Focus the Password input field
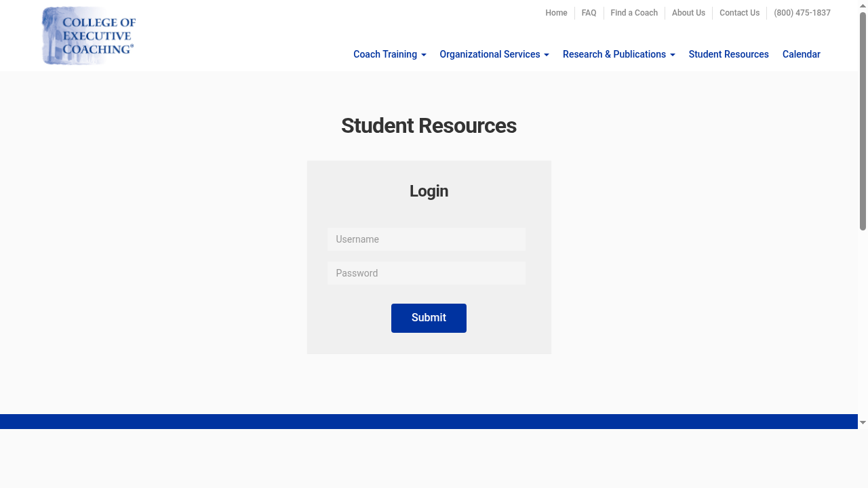The height and width of the screenshot is (488, 868). (427, 273)
